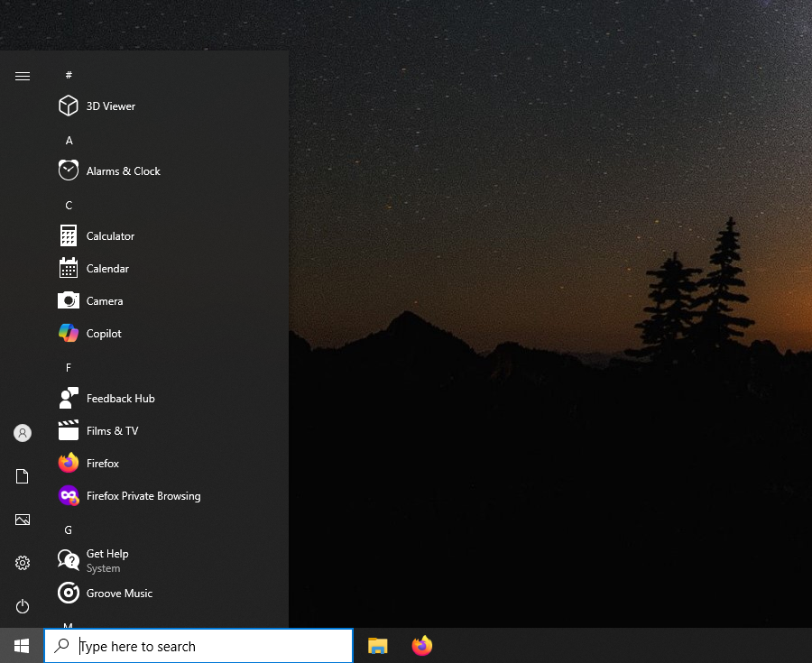Viewport: 812px width, 663px height.
Task: Open Documents from the Start sidebar
Action: click(x=23, y=476)
